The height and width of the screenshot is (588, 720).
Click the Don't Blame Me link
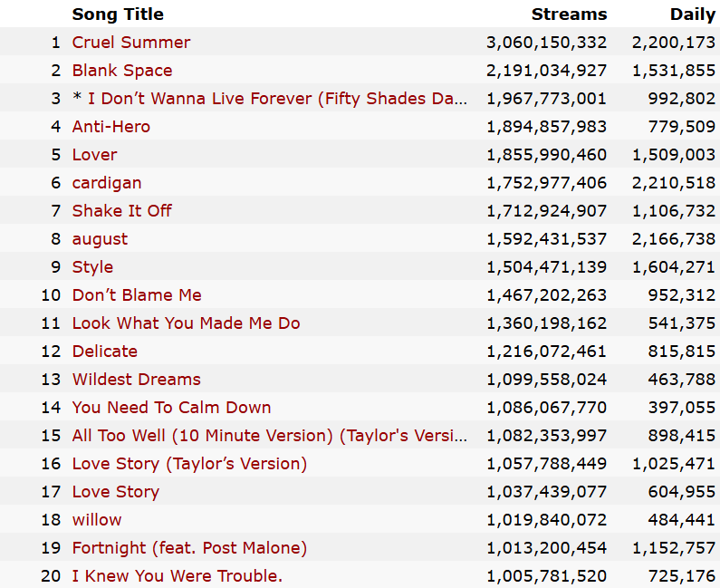point(137,295)
